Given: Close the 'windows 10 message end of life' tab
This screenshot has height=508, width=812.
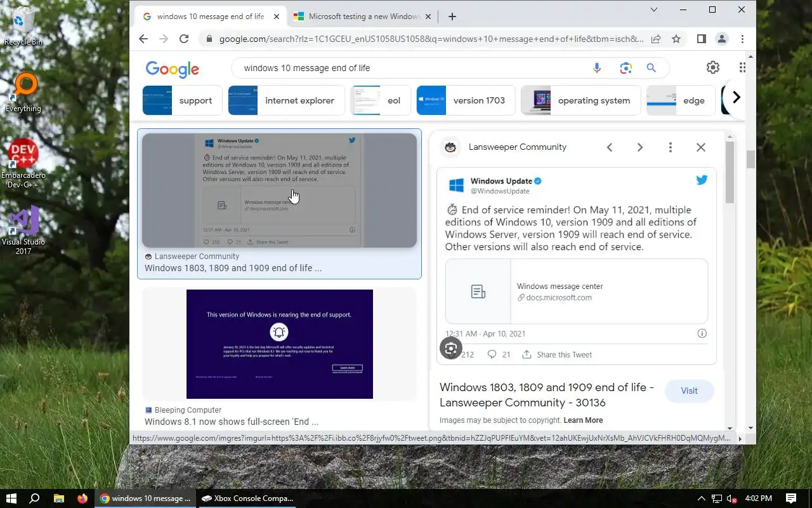Looking at the screenshot, I should 277,17.
